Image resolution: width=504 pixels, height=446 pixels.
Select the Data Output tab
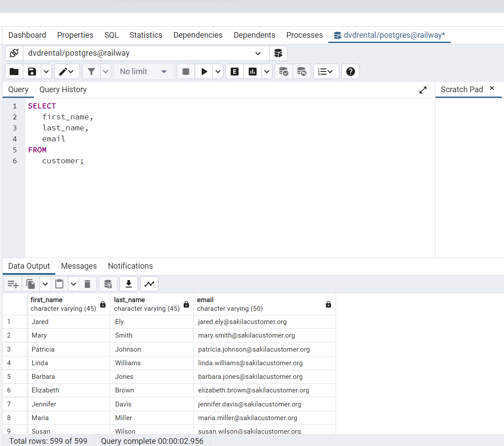point(29,266)
